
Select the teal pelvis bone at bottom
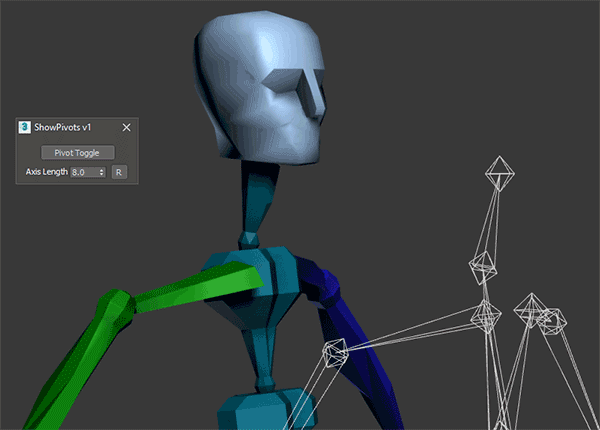coord(250,412)
